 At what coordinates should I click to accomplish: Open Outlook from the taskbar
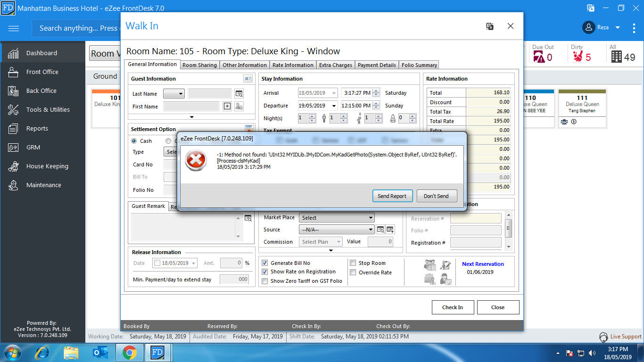(x=101, y=352)
